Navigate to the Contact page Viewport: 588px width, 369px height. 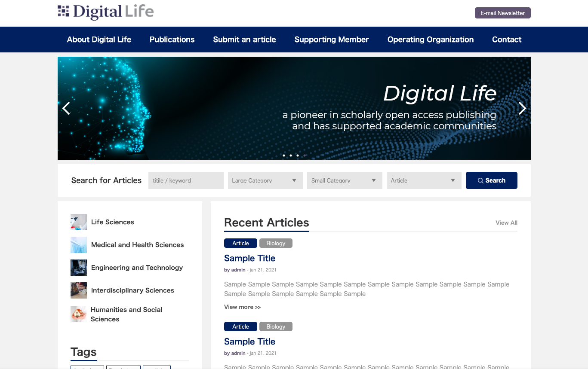coord(507,40)
